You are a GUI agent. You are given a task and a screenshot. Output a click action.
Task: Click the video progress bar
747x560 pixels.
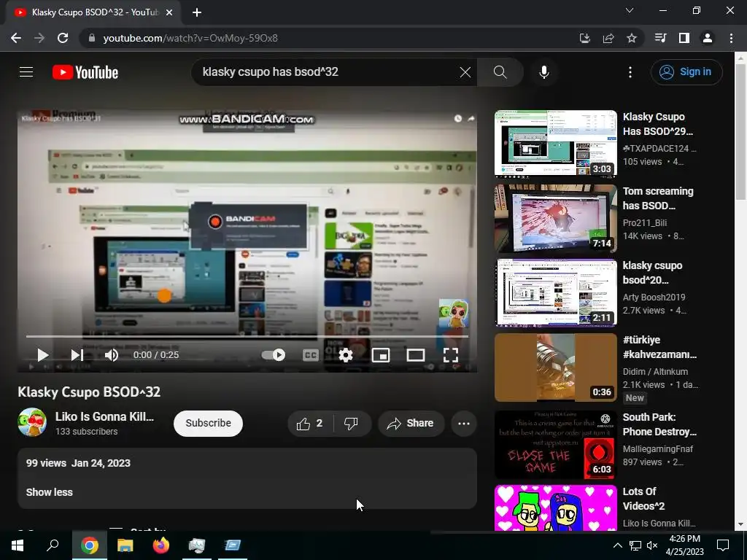(247, 336)
